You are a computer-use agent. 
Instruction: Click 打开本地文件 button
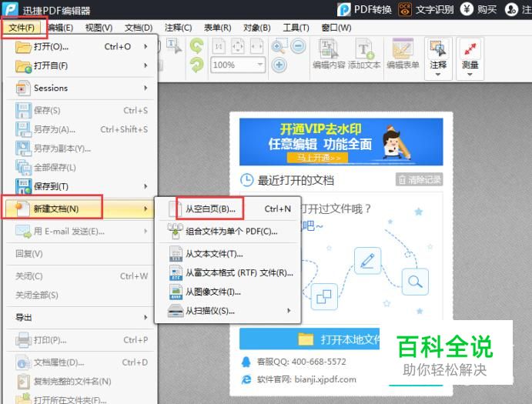pyautogui.click(x=309, y=339)
